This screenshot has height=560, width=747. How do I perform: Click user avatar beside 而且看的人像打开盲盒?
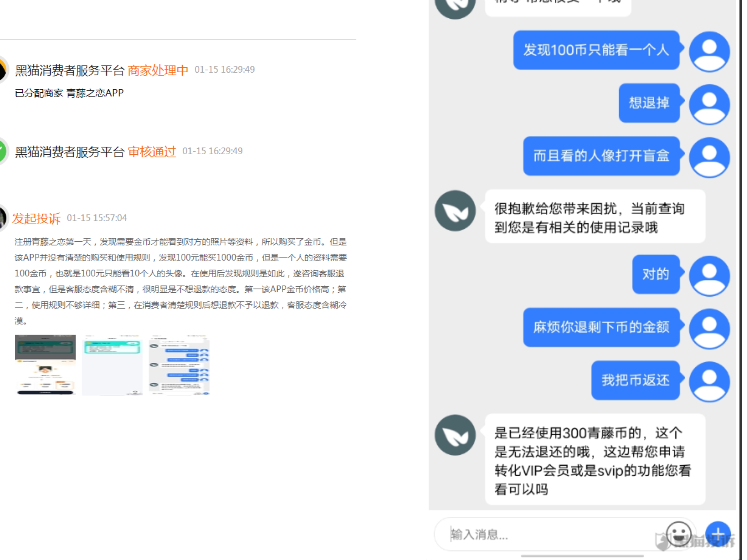tap(709, 157)
